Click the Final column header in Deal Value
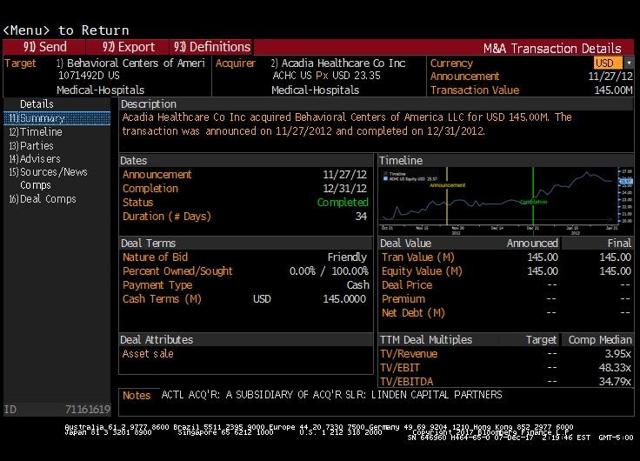The height and width of the screenshot is (461, 640). point(619,243)
